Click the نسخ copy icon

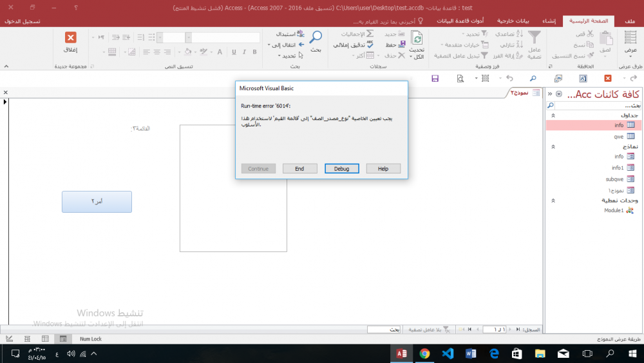click(x=590, y=44)
